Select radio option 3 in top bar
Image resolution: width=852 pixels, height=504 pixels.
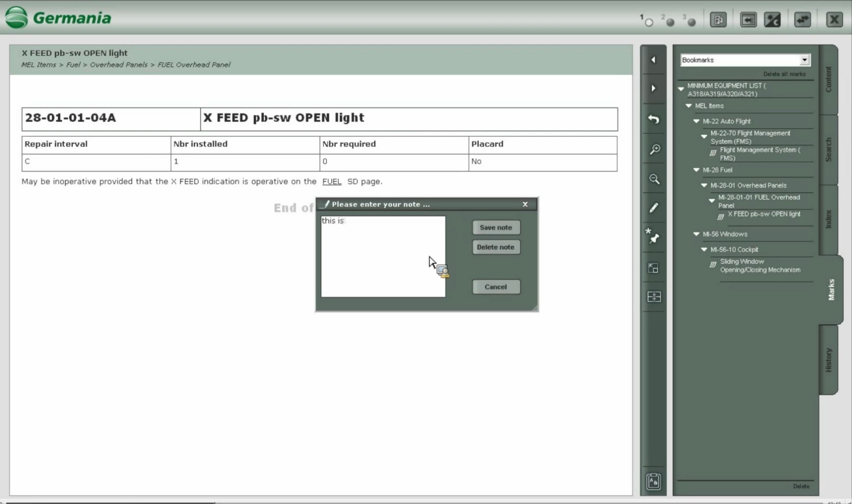pyautogui.click(x=691, y=22)
